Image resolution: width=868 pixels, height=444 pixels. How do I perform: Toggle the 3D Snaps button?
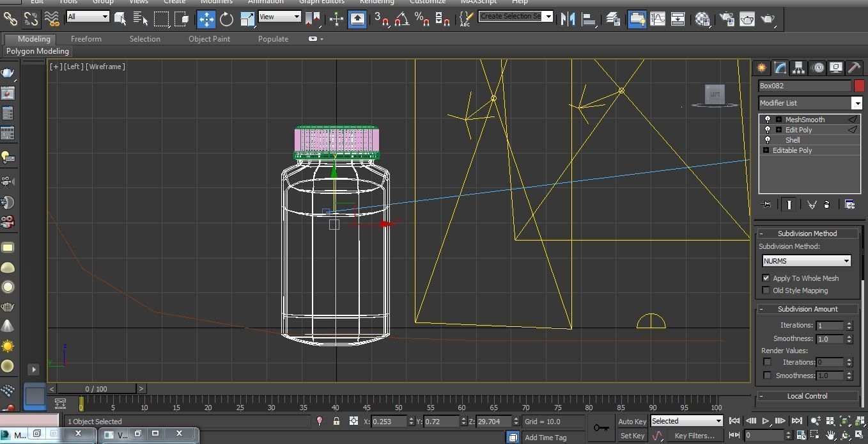click(x=382, y=19)
